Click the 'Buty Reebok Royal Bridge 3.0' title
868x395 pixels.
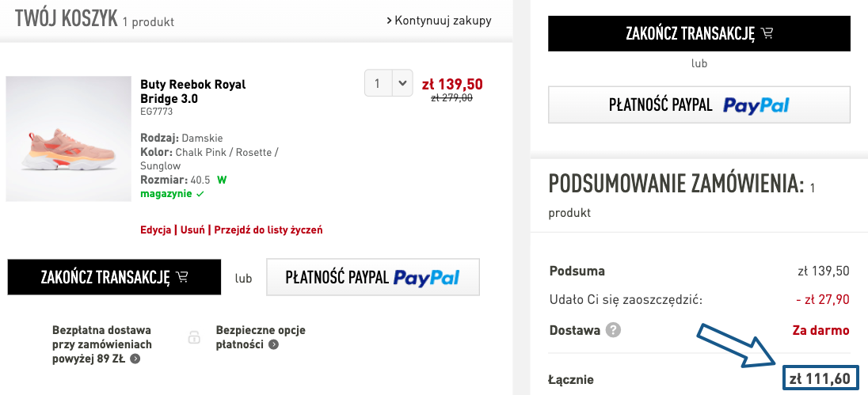[193, 92]
